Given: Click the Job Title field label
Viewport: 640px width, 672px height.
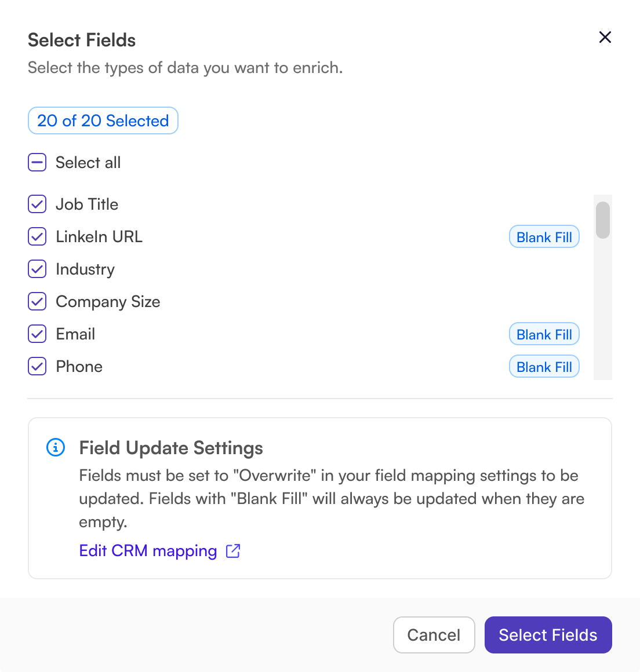Looking at the screenshot, I should (87, 204).
